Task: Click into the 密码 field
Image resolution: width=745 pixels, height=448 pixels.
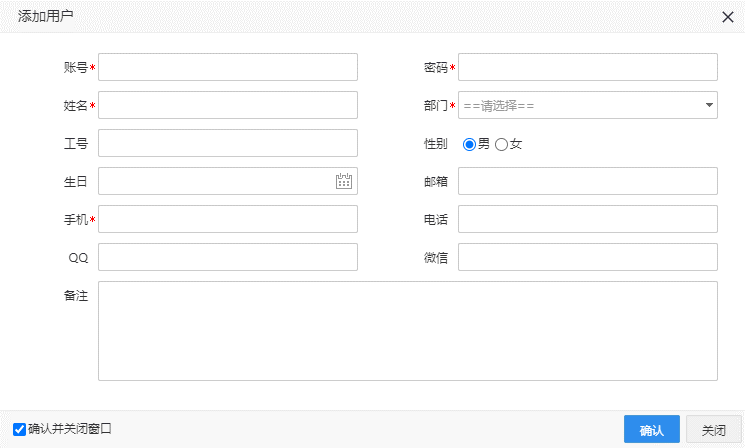Action: pyautogui.click(x=588, y=67)
